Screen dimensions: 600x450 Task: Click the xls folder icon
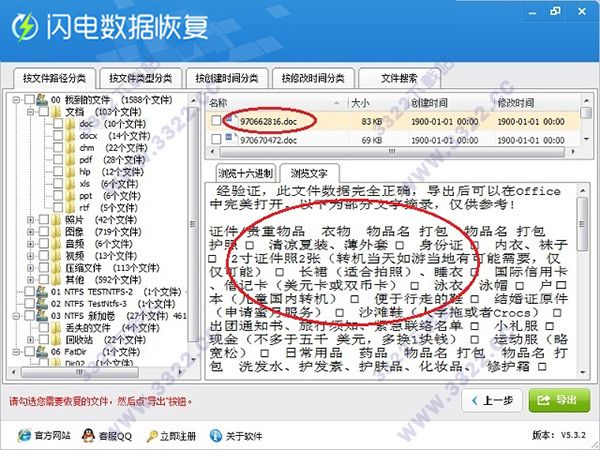(70, 184)
